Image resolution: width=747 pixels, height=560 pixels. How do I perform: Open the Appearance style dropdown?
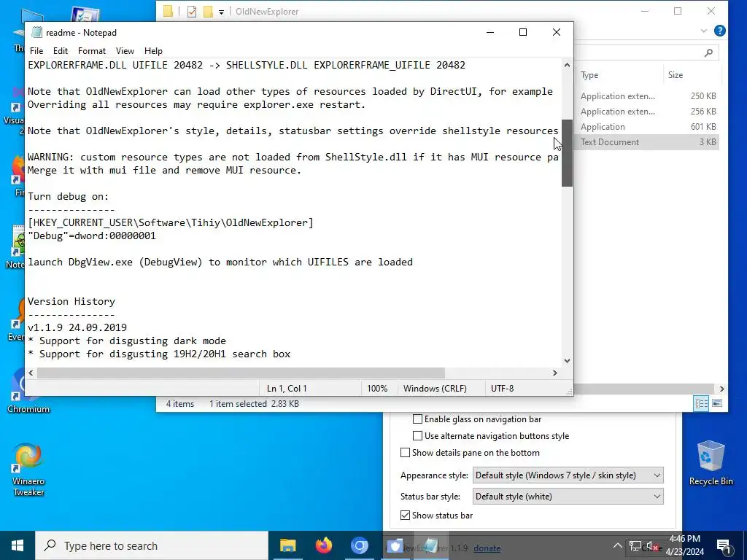568,475
